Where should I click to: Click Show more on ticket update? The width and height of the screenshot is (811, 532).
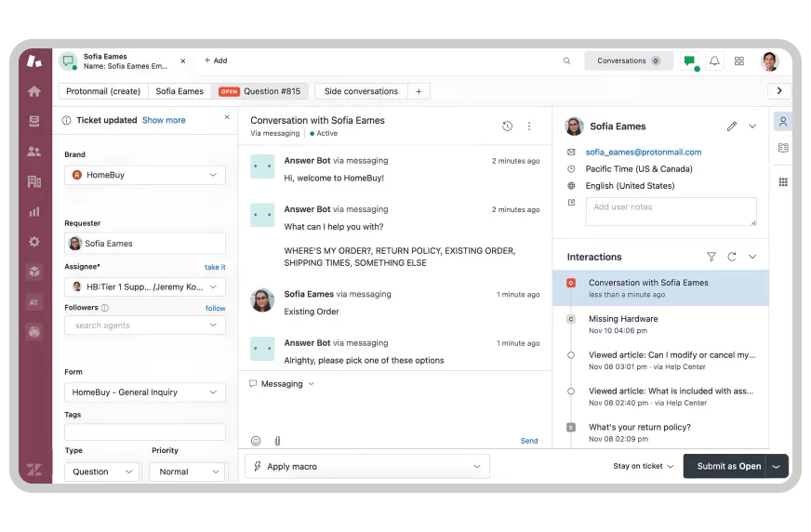(164, 121)
